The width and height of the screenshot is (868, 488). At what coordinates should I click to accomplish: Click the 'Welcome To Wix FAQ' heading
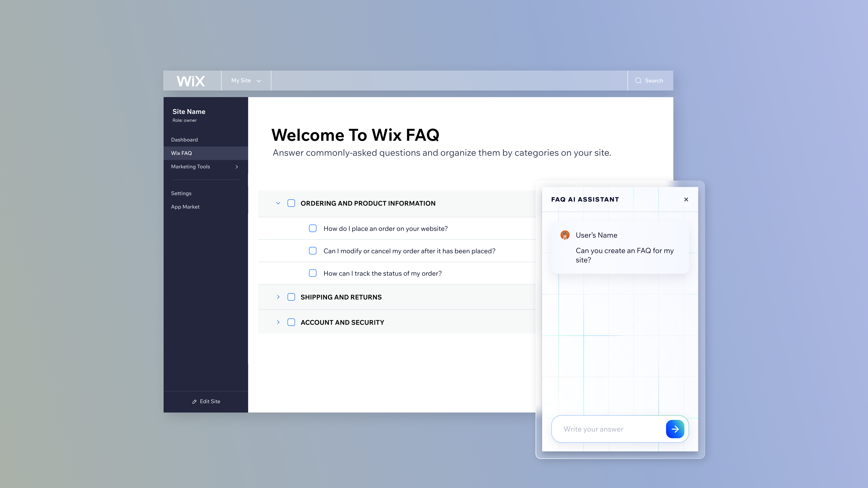click(355, 135)
